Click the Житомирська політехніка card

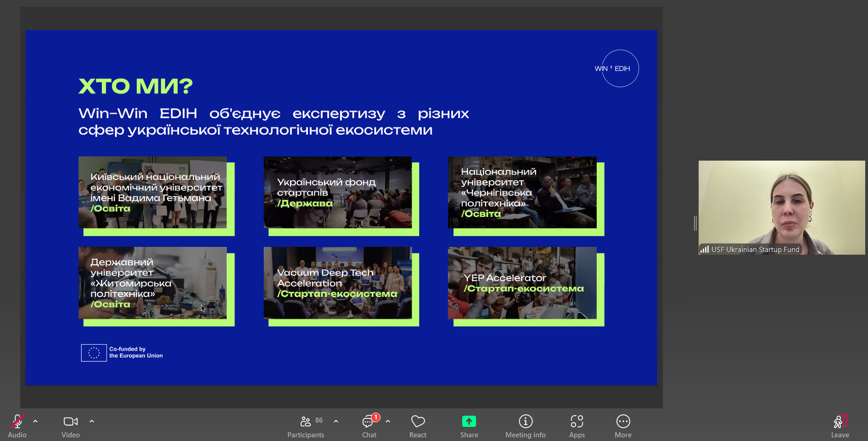coord(156,286)
